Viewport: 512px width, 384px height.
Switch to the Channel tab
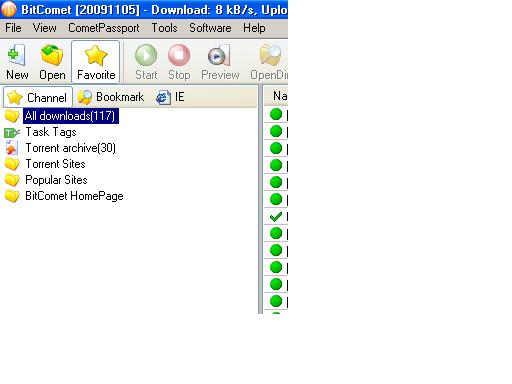click(38, 97)
